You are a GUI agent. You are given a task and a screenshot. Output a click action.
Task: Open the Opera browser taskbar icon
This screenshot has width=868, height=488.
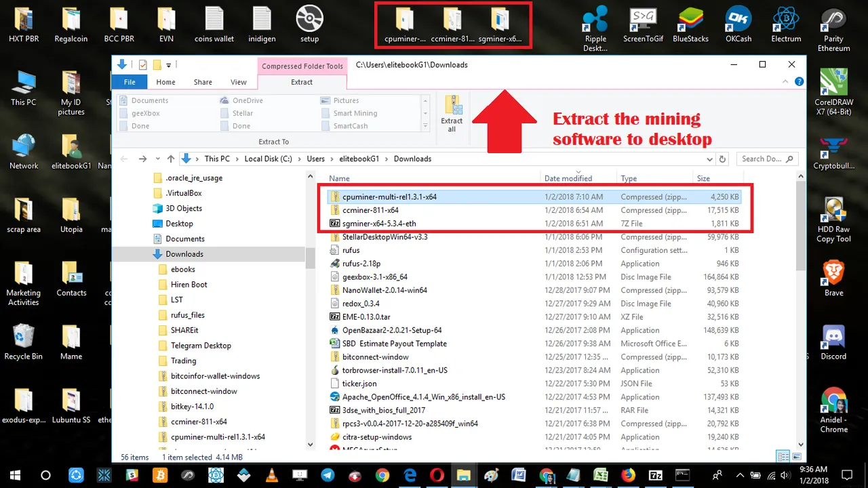(437, 475)
